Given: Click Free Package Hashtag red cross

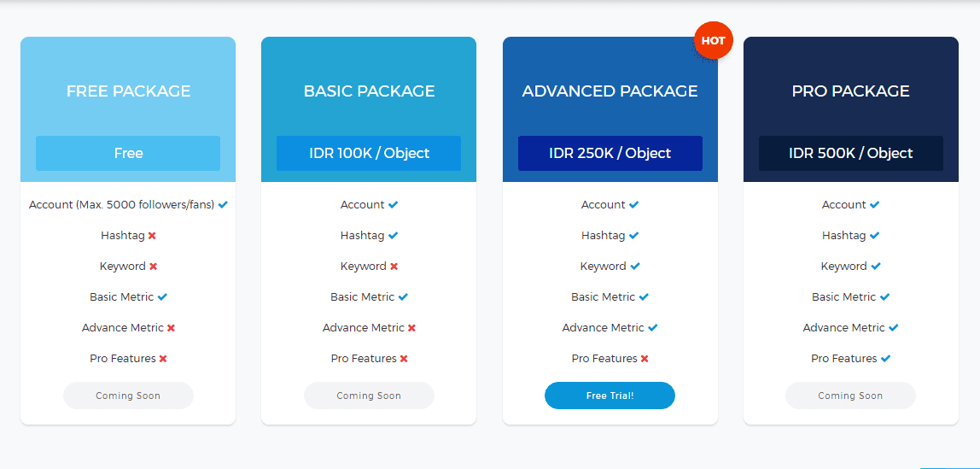Looking at the screenshot, I should 152,236.
